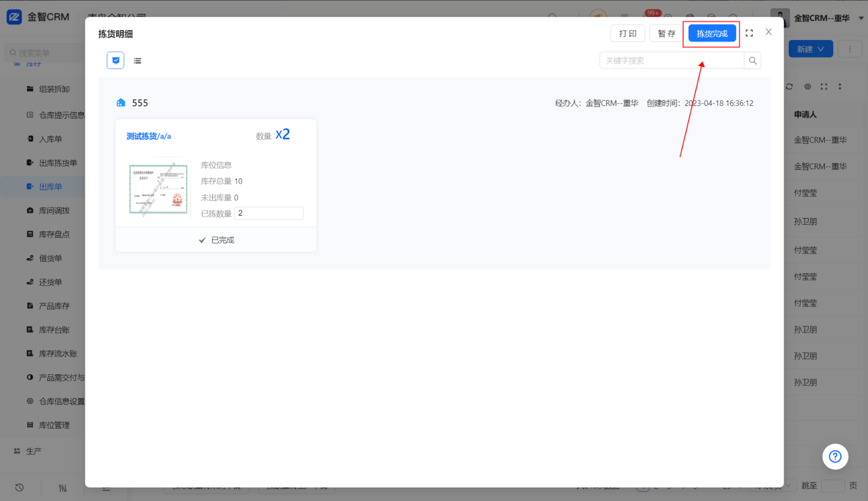Click the product certificate thumbnail image
This screenshot has width=868, height=501.
[158, 189]
